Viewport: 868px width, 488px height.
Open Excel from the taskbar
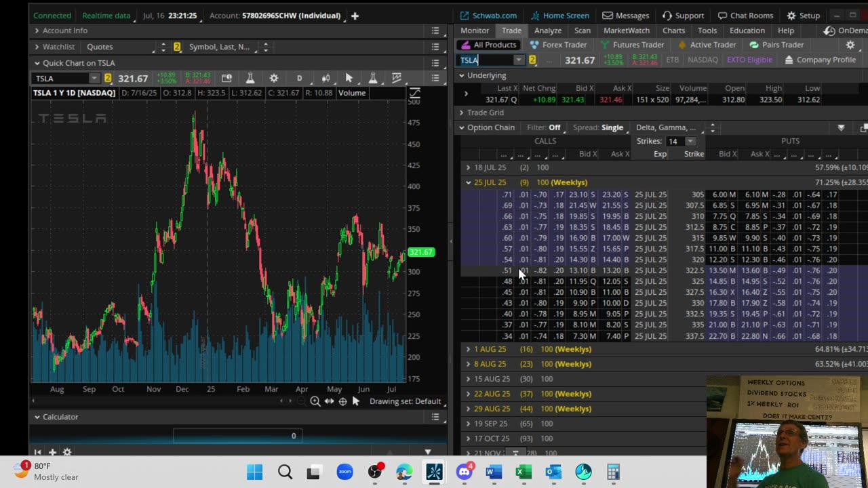(524, 472)
